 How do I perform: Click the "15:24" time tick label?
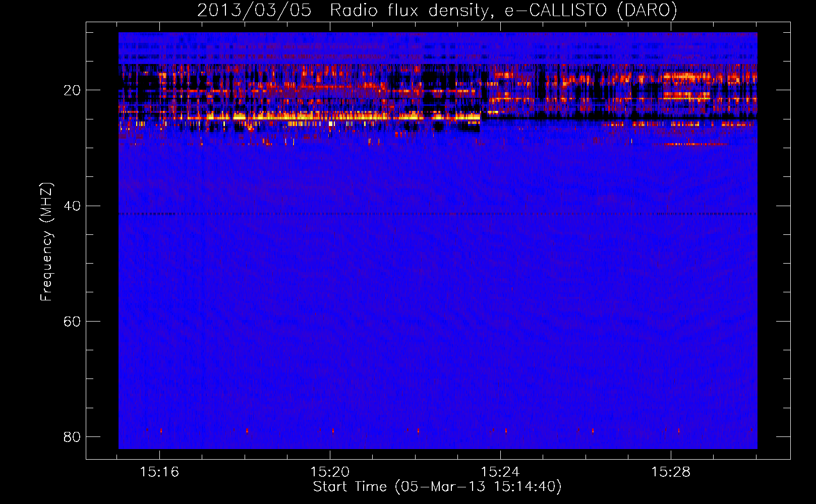(x=500, y=472)
